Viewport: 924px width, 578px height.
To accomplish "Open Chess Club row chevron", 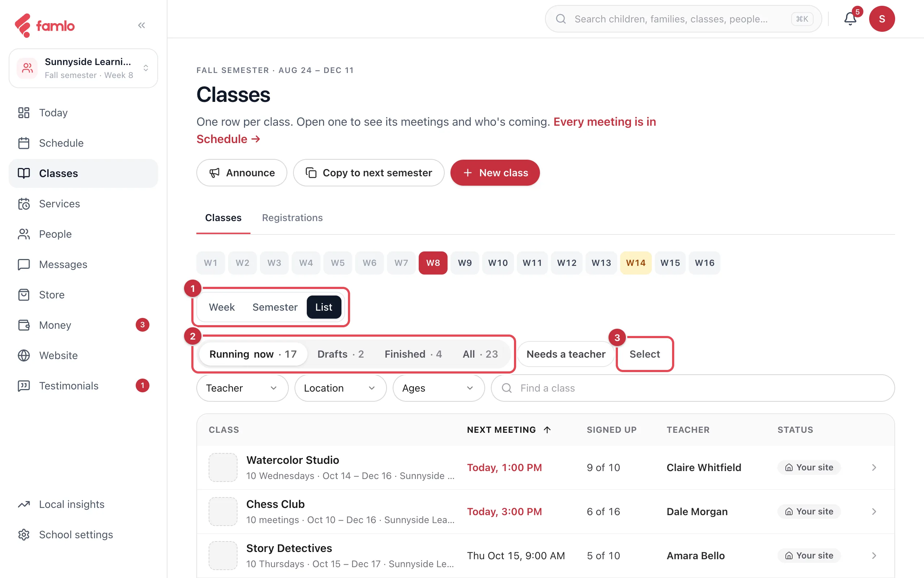I will click(x=874, y=512).
